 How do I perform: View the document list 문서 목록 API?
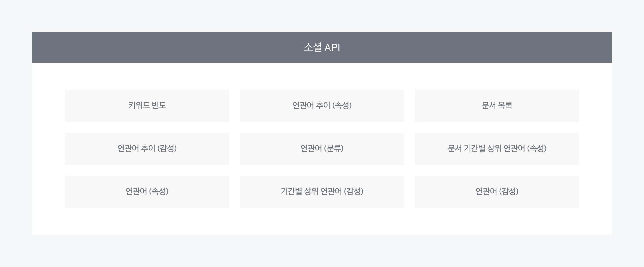tap(497, 106)
